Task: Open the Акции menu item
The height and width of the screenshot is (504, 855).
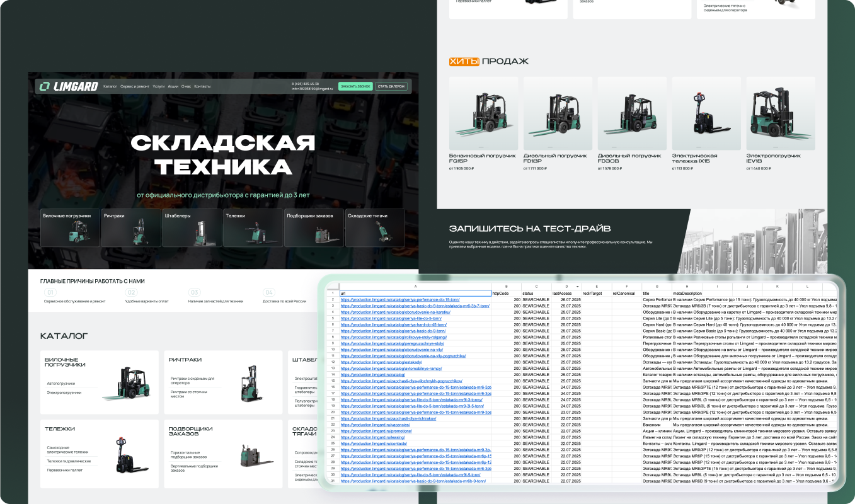Action: pos(173,86)
